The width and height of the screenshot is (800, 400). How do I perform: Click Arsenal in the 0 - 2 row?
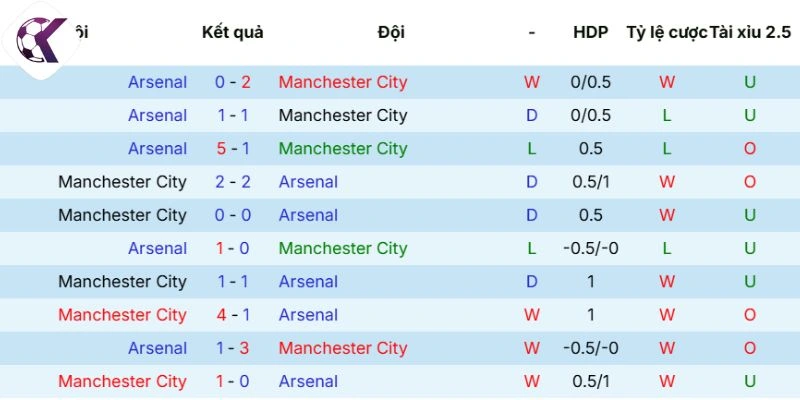click(x=157, y=82)
